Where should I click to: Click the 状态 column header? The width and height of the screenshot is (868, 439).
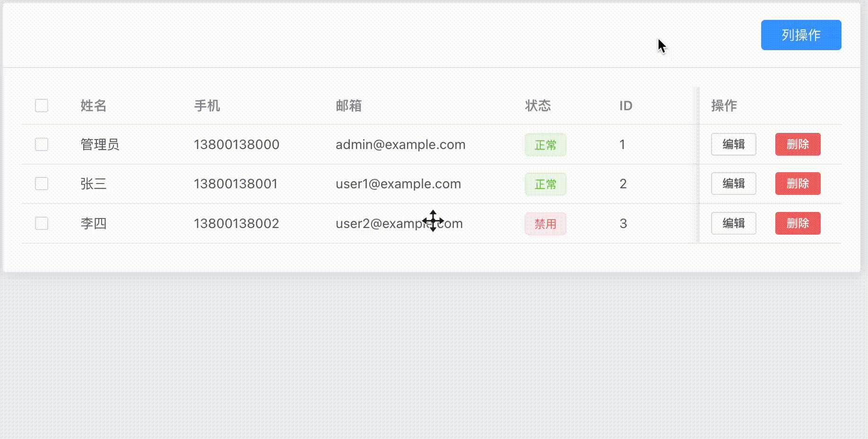click(538, 105)
